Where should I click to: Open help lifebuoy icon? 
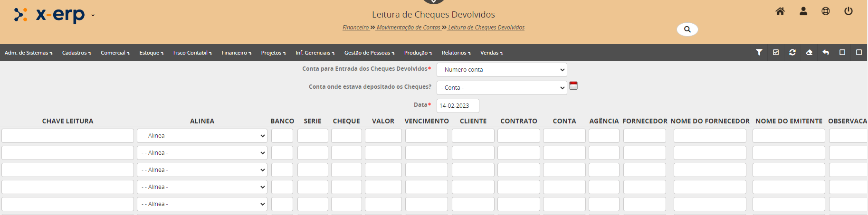pos(826,11)
